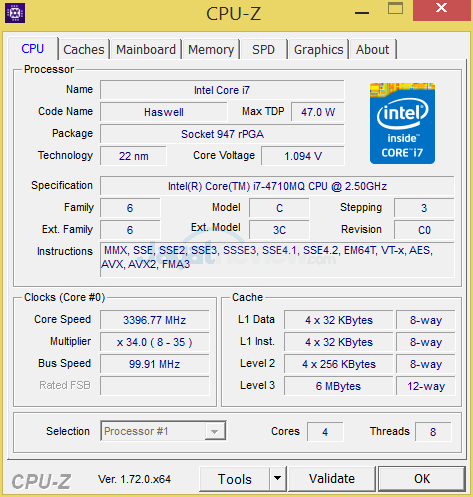The width and height of the screenshot is (473, 497).
Task: Click the Level 3 12-way associativity value
Action: point(426,386)
